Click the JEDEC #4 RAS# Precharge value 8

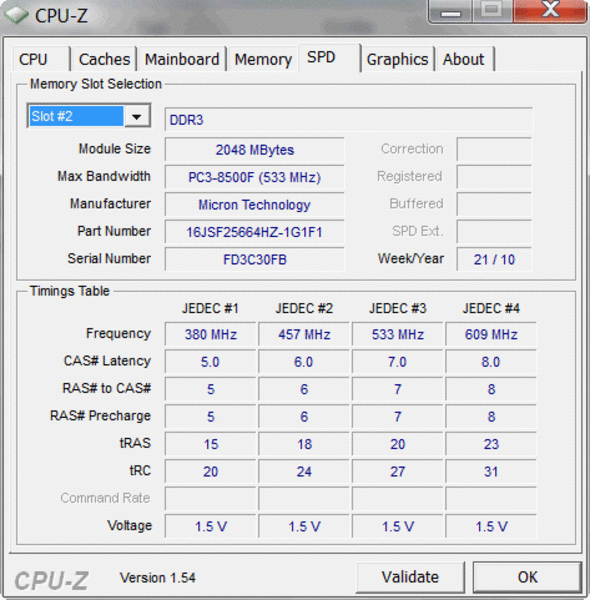491,417
